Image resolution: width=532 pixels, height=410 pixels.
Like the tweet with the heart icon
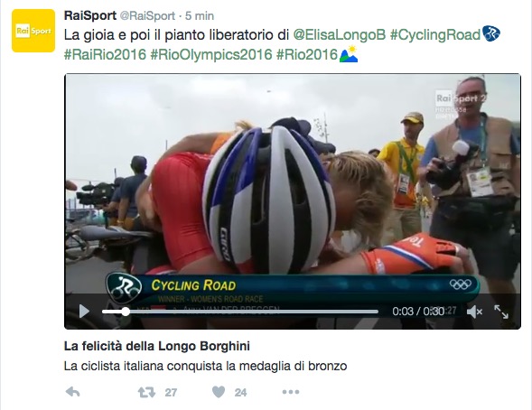click(219, 392)
